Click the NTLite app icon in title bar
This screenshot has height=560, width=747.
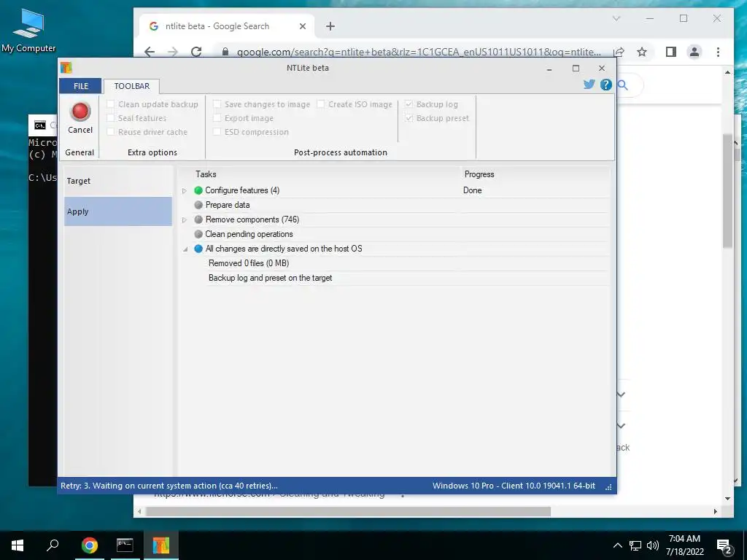(x=66, y=68)
